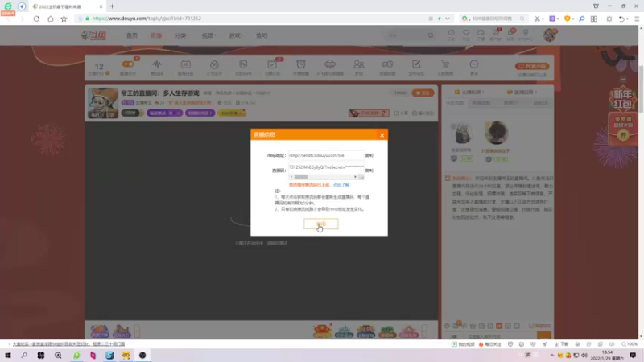Click the streamer avatar thumbnail in room header
The height and width of the screenshot is (362, 644).
click(x=103, y=103)
